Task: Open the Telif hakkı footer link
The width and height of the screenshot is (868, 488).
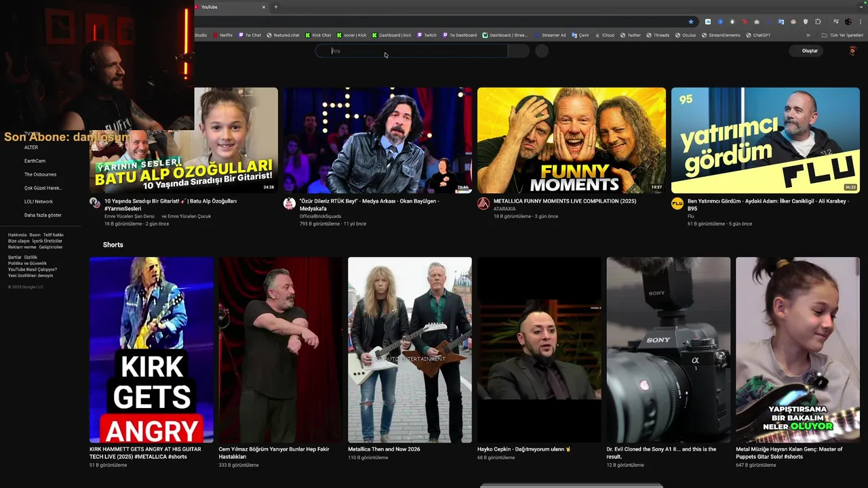Action: tap(53, 235)
